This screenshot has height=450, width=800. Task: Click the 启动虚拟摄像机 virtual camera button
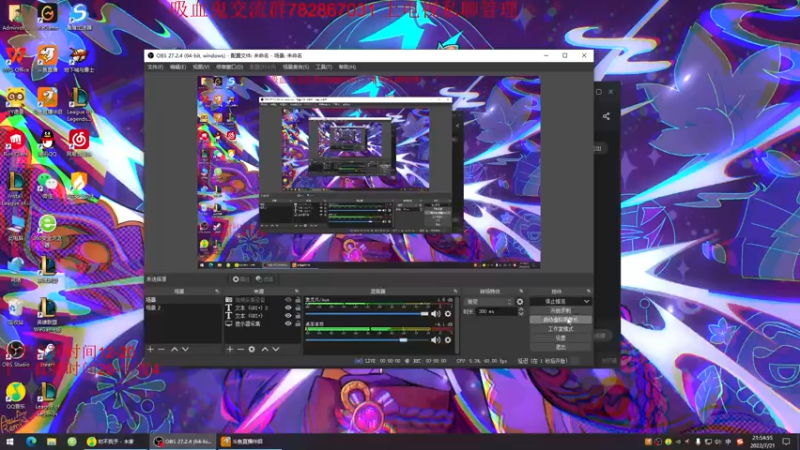pyautogui.click(x=560, y=320)
